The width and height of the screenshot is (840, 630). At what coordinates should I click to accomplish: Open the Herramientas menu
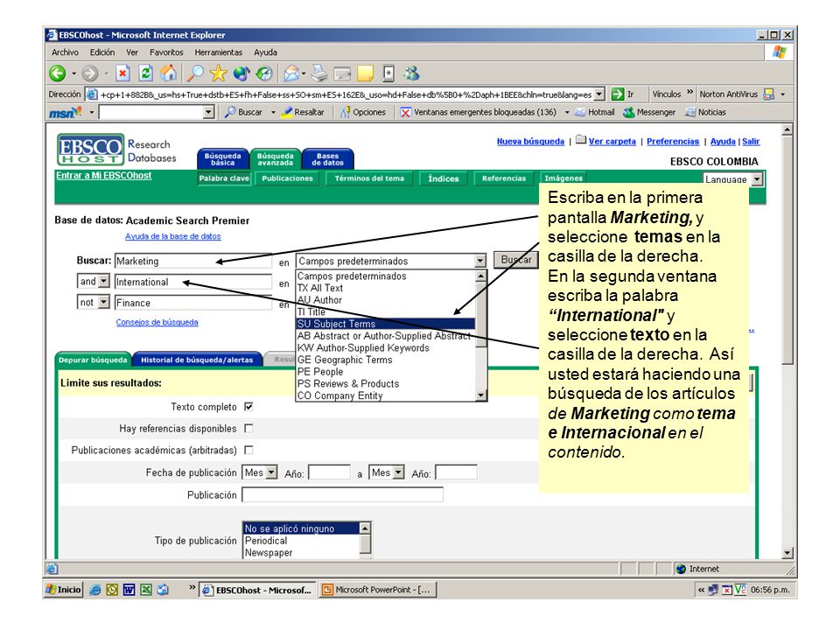[218, 52]
